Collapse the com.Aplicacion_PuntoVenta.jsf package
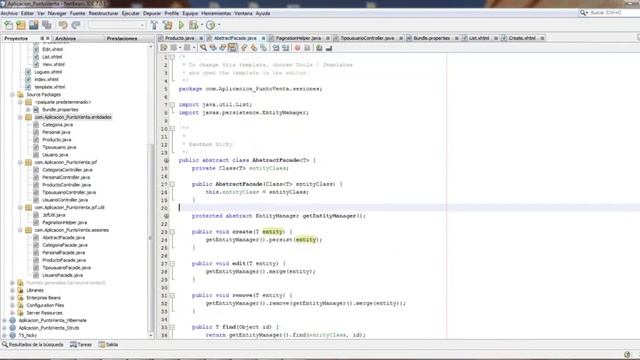Screen dimensions: 640x360 pyautogui.click(x=20, y=162)
